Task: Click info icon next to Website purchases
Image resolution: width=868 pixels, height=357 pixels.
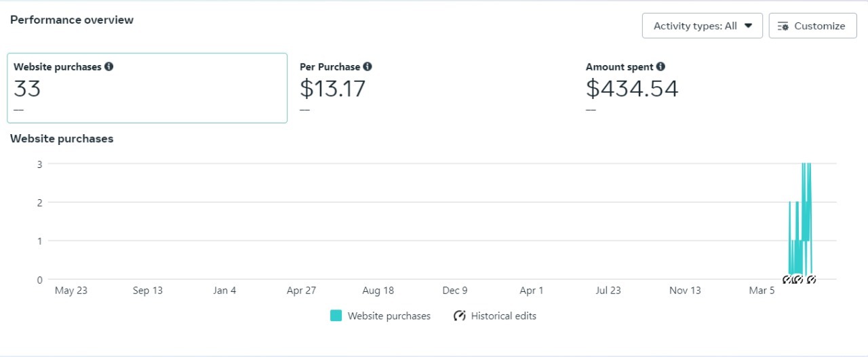Action: tap(109, 67)
